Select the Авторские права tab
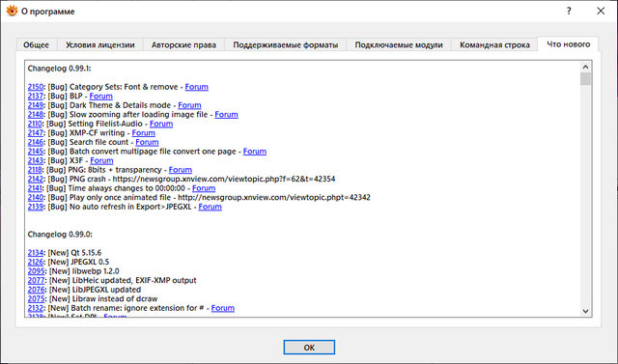 pyautogui.click(x=183, y=45)
